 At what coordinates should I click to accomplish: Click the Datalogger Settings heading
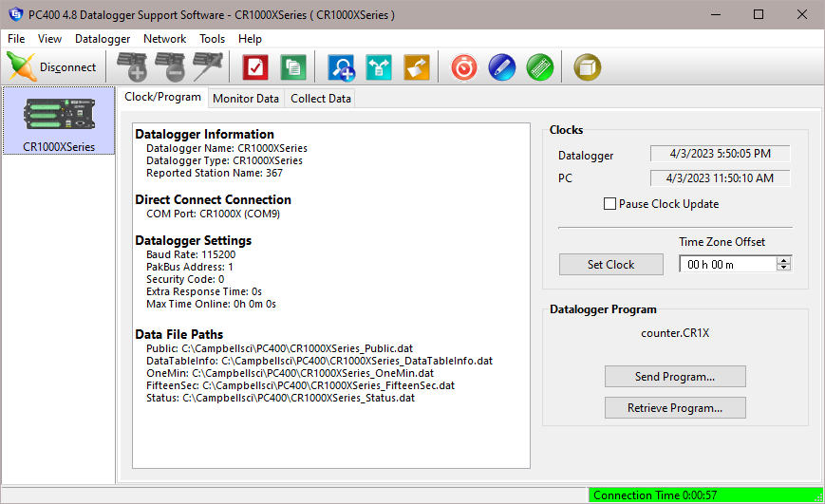point(193,240)
